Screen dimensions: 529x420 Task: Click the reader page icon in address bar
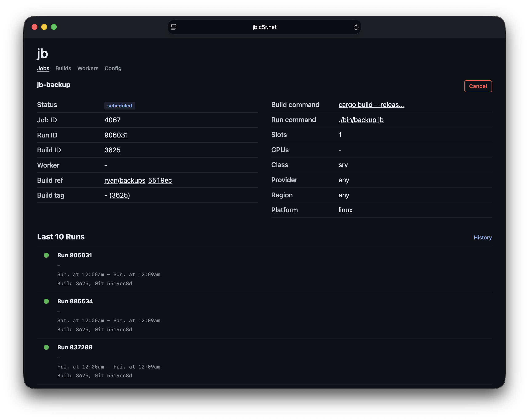point(174,27)
